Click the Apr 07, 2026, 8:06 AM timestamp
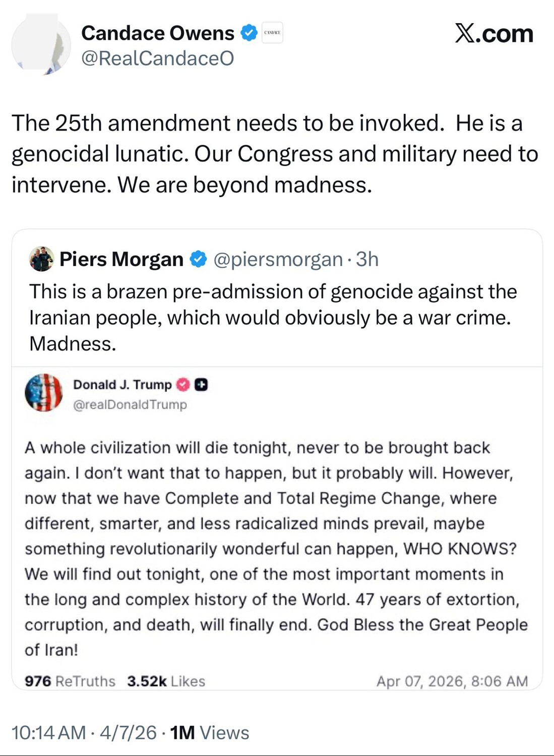Viewport: 554px width, 756px height. [x=452, y=681]
